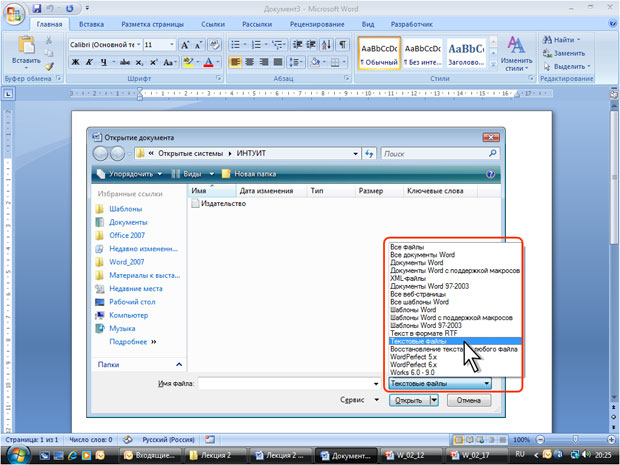Image resolution: width=620 pixels, height=465 pixels.
Task: Click the Отмена button
Action: [x=469, y=401]
